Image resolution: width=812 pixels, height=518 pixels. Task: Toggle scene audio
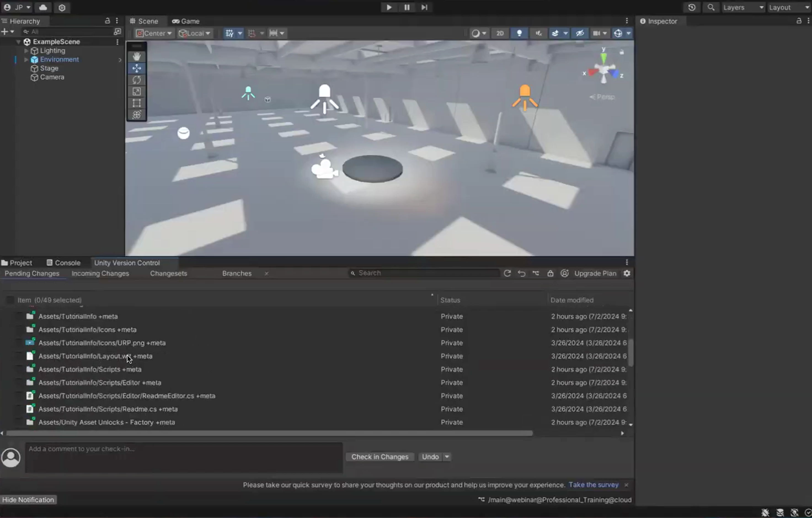click(x=538, y=33)
